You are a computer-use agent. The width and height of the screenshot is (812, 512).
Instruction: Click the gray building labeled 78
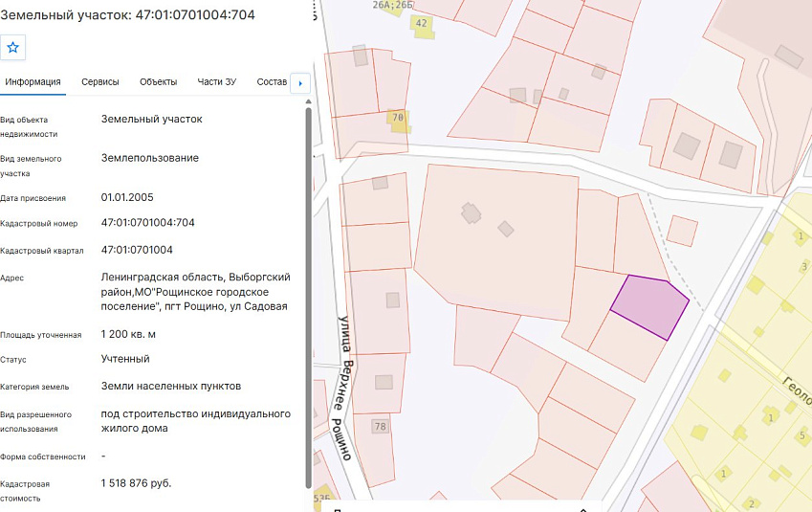380,427
